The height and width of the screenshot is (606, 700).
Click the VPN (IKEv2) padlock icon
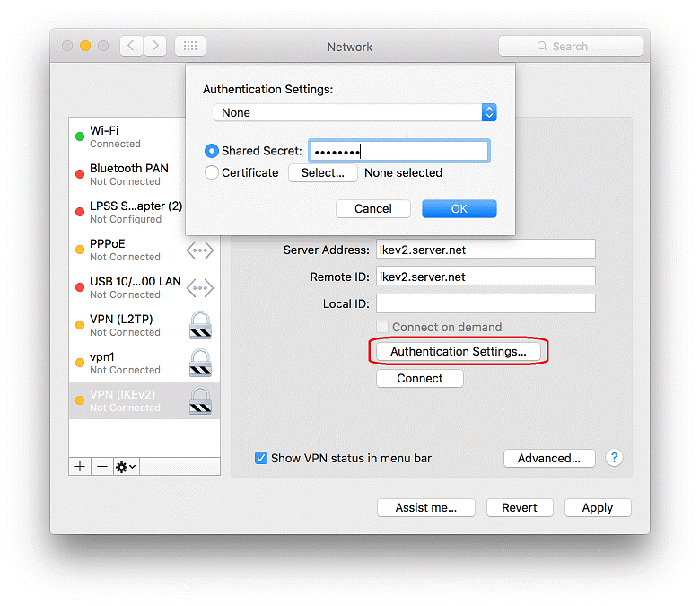point(200,400)
